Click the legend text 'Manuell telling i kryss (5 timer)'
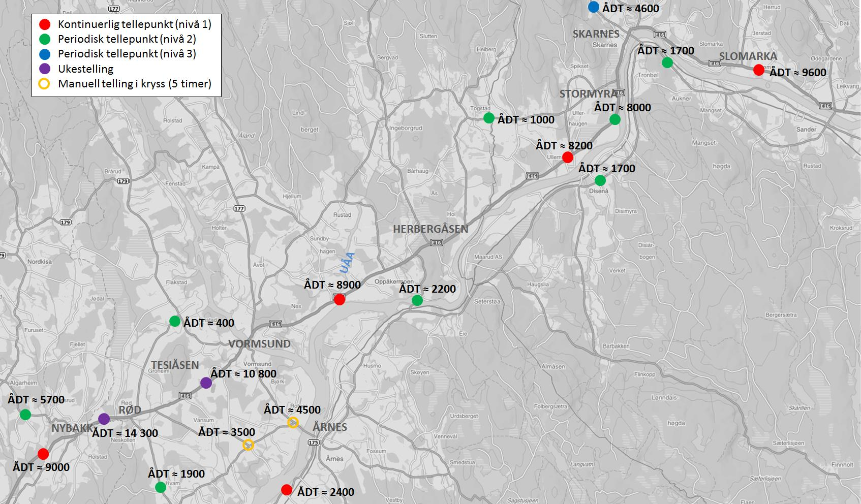This screenshot has width=861, height=504. (x=135, y=84)
